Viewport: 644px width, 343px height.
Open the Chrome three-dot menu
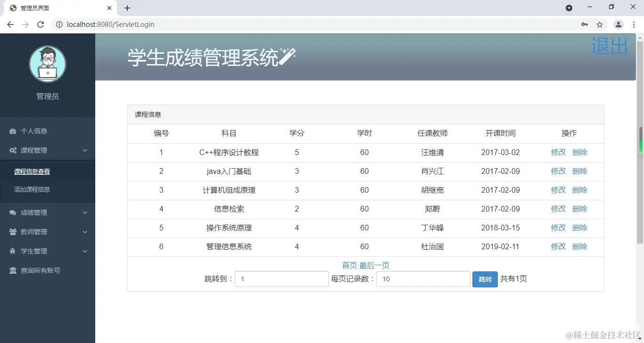pos(634,24)
